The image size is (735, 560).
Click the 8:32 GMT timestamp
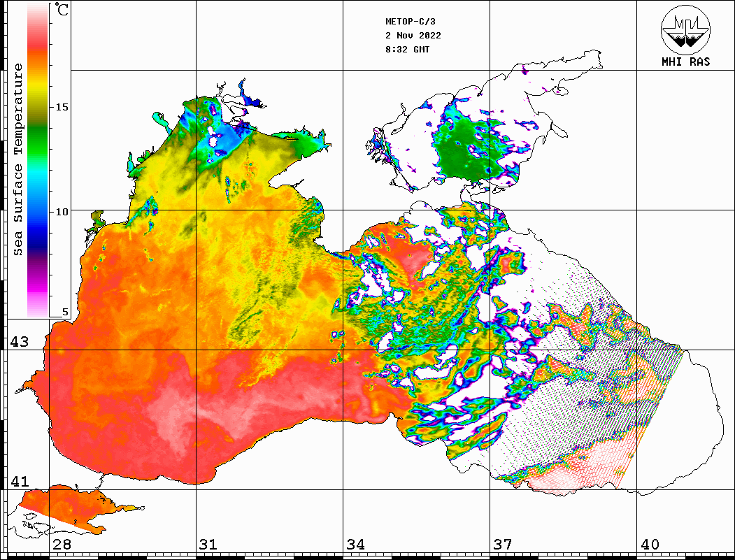pos(408,50)
